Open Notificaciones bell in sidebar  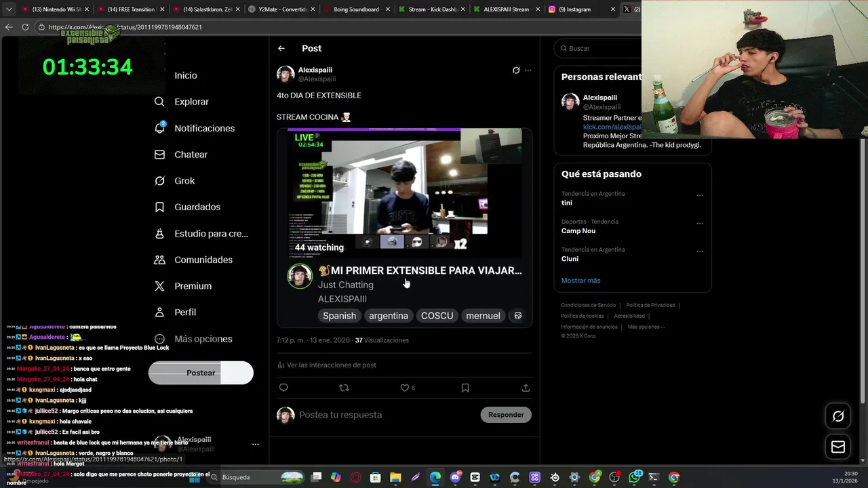194,128
